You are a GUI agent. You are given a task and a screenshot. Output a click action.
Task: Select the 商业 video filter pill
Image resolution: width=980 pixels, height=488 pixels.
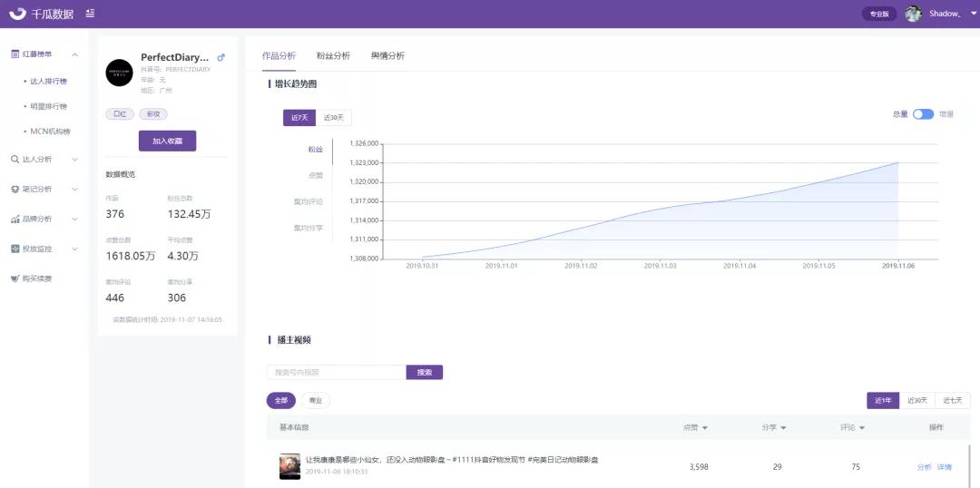[316, 401]
